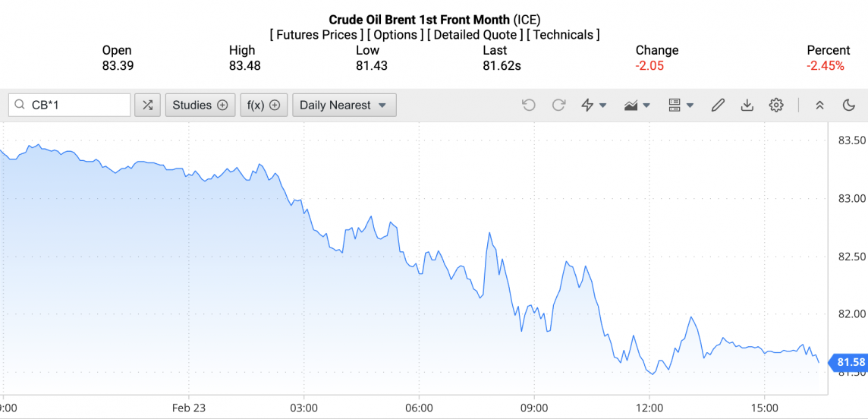
Task: Open the pencil drawing tools
Action: pos(718,106)
